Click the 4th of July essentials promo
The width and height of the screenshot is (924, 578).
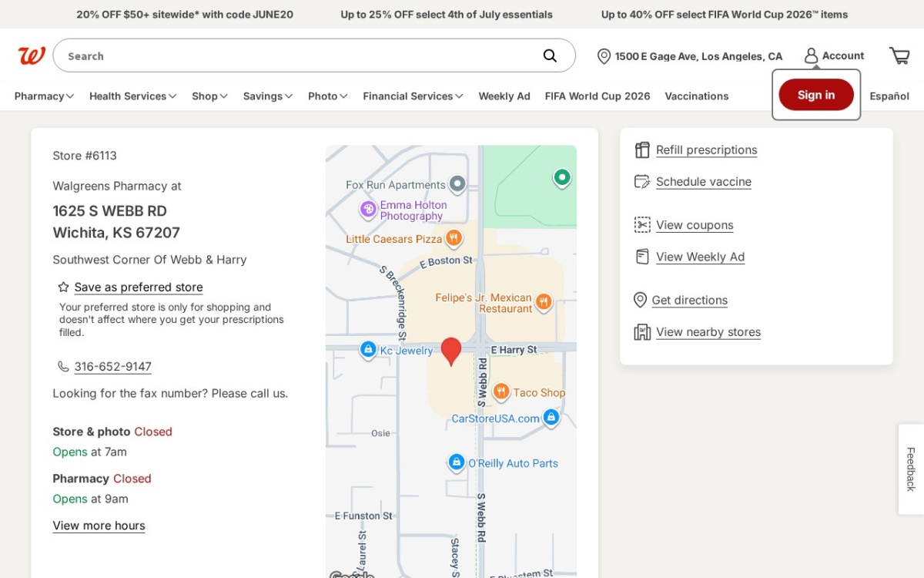point(447,15)
